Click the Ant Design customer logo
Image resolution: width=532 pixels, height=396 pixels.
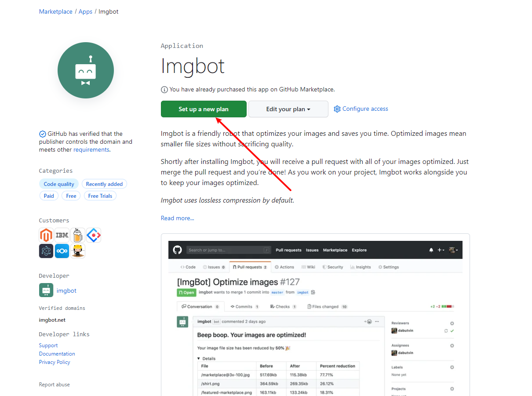(x=94, y=235)
